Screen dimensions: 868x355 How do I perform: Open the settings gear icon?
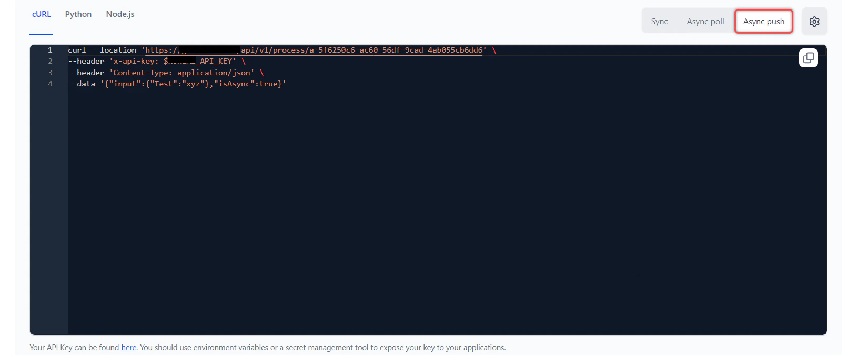pyautogui.click(x=814, y=22)
